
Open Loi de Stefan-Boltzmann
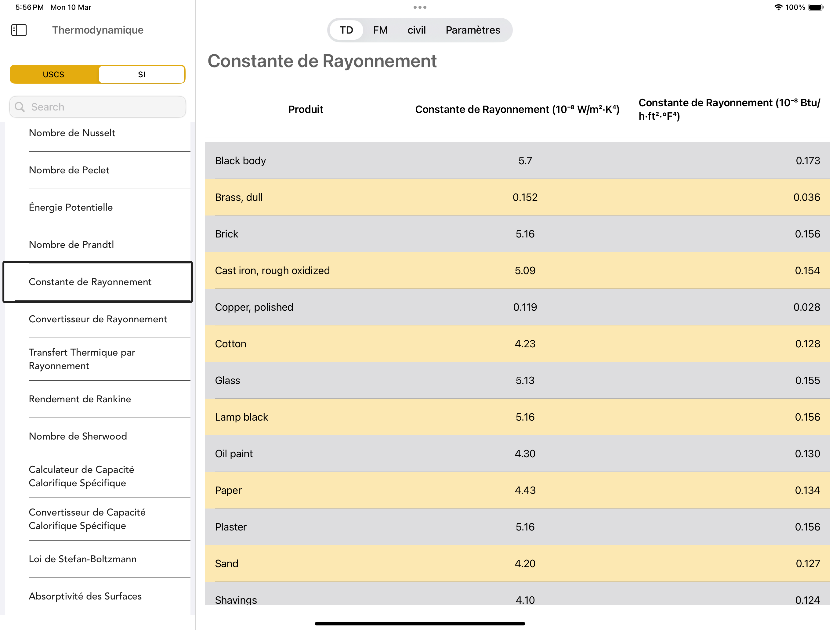pyautogui.click(x=98, y=559)
